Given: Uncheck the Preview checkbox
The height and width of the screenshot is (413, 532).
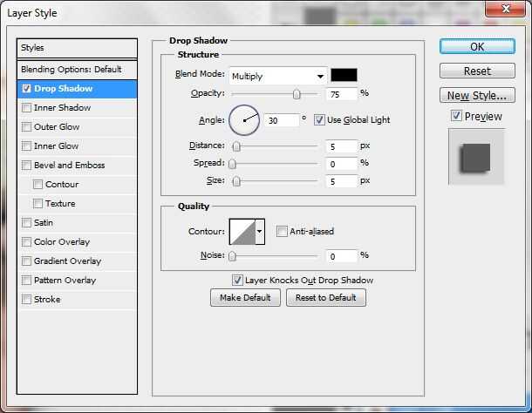Looking at the screenshot, I should (456, 116).
